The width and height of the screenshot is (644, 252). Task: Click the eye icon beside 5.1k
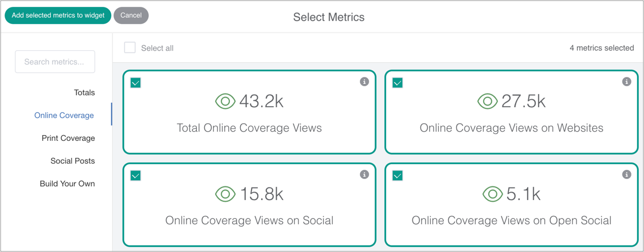492,194
